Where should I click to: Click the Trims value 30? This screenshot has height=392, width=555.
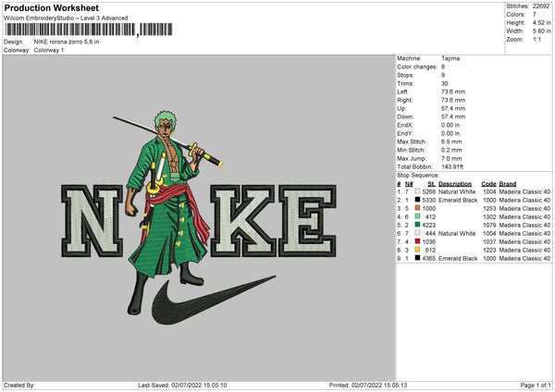[444, 83]
